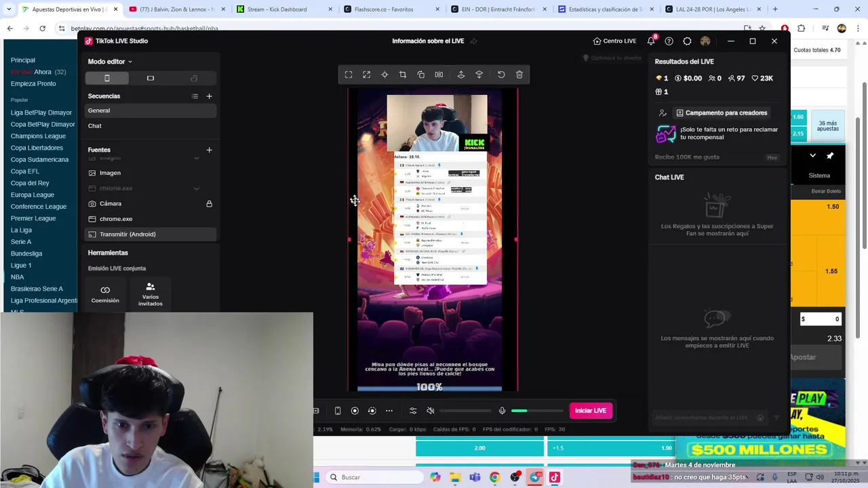This screenshot has width=868, height=488.
Task: Delete selected source with trash icon
Action: 519,75
